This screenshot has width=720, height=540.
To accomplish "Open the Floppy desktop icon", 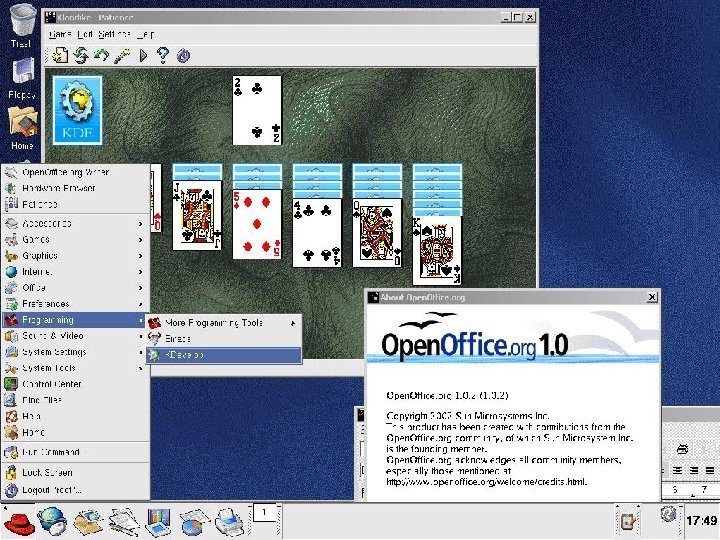I will point(22,78).
